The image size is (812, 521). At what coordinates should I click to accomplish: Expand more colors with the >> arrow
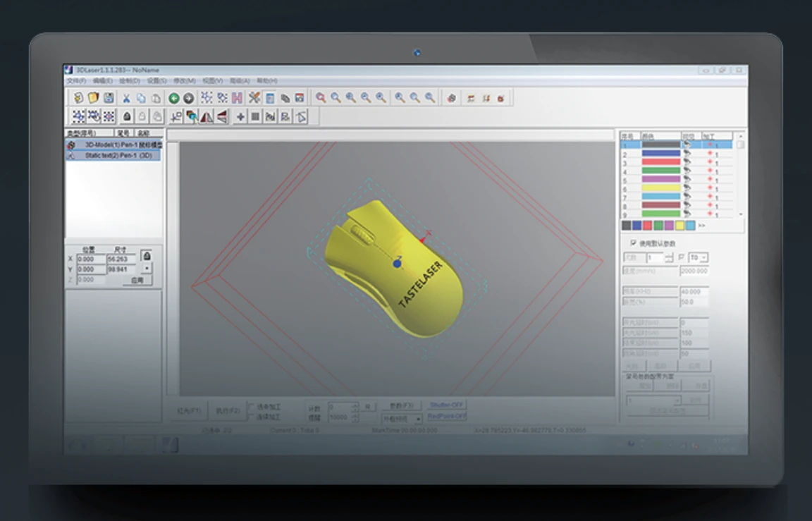pos(702,226)
